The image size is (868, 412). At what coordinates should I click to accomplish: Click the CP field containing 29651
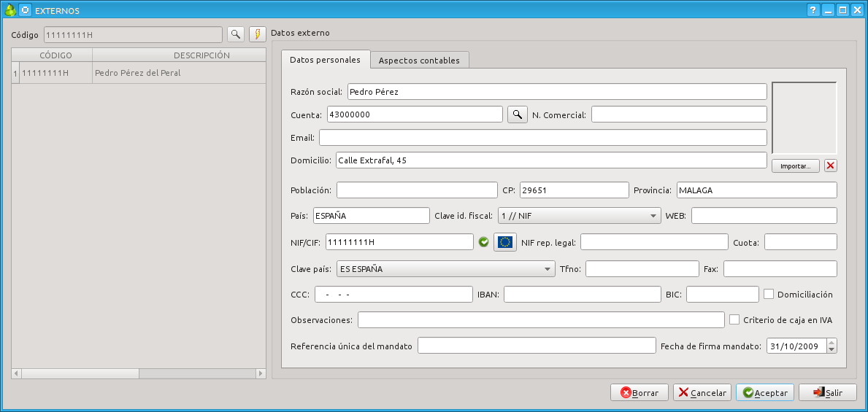click(574, 190)
